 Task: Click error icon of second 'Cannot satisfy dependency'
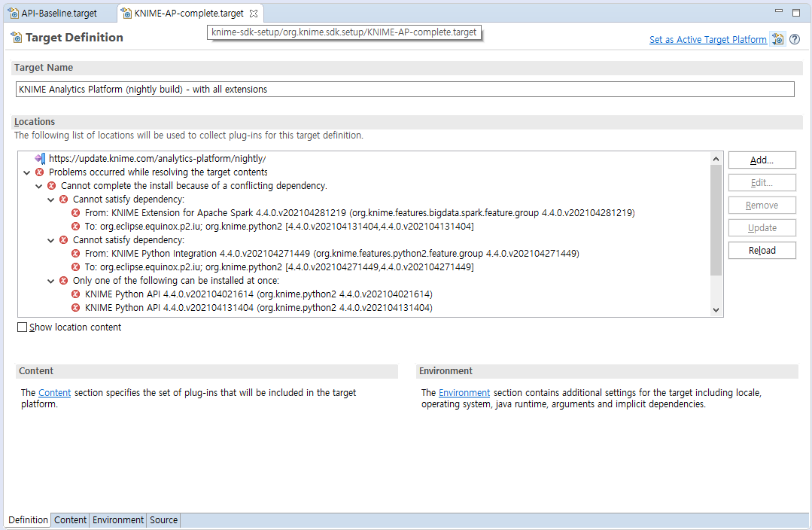click(x=63, y=240)
